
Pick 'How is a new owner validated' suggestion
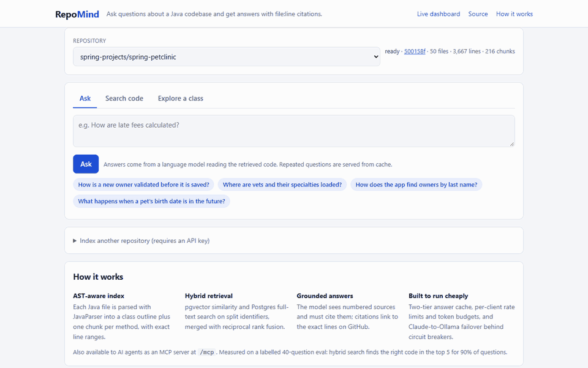tap(143, 185)
